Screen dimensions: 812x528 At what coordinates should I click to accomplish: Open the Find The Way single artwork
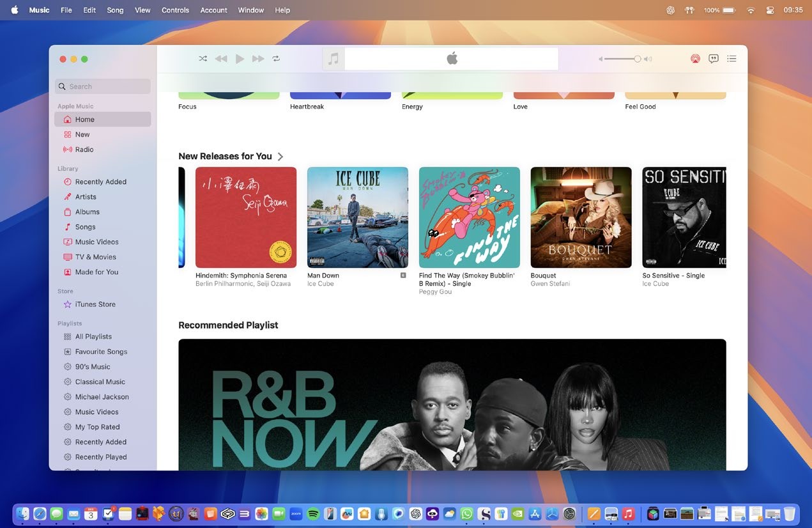point(470,217)
